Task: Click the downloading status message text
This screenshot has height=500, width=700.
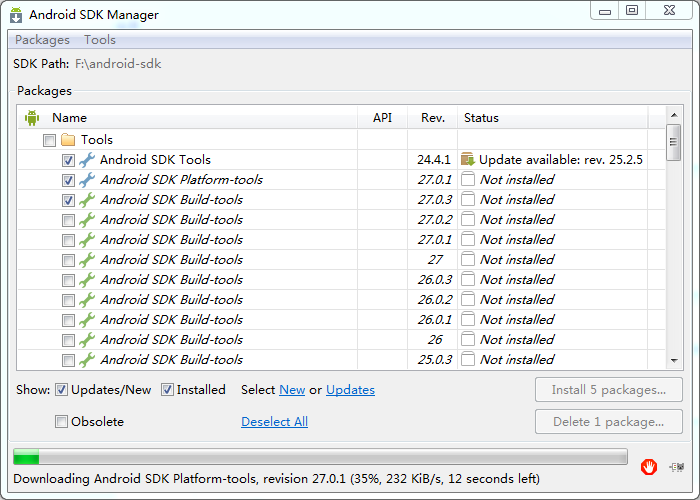Action: [x=276, y=479]
